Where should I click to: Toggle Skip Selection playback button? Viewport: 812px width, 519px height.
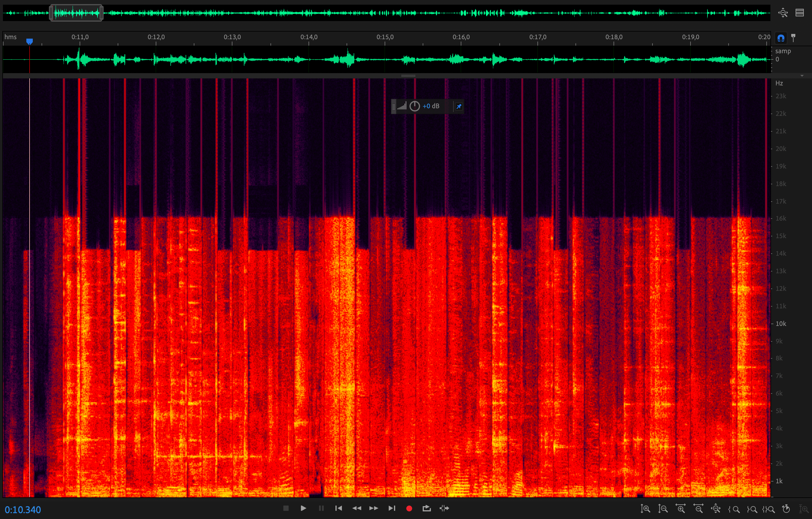(444, 508)
